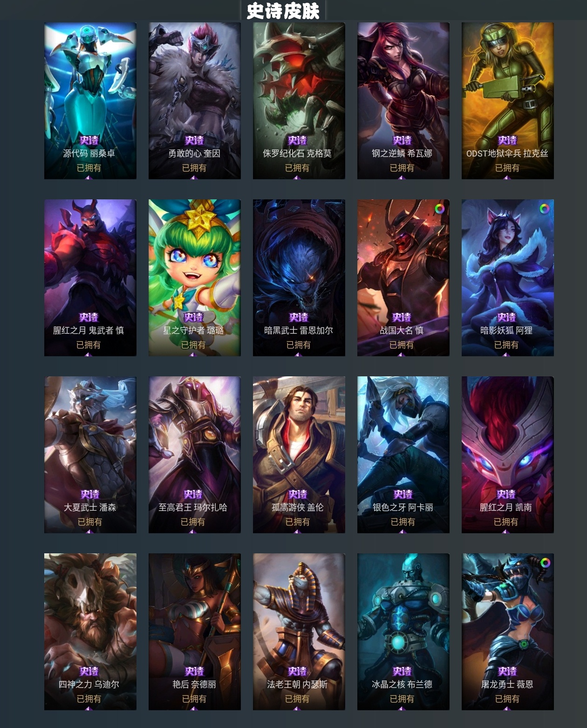Click 史诗 epic badge on 源代码 丽桑卓 card

point(89,140)
